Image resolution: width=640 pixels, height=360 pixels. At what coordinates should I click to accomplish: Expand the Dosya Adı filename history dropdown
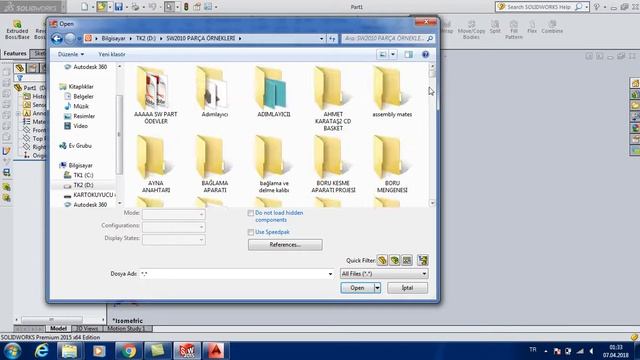coord(330,274)
